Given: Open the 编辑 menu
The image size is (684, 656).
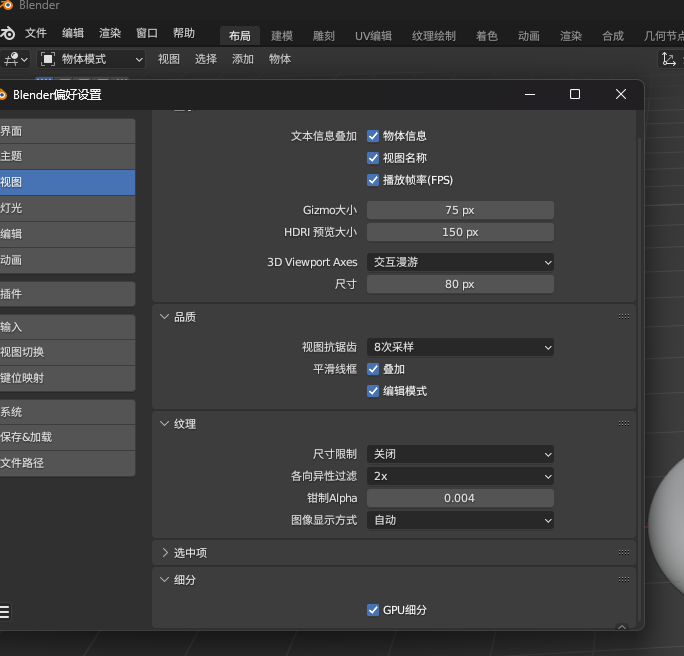Looking at the screenshot, I should point(73,33).
